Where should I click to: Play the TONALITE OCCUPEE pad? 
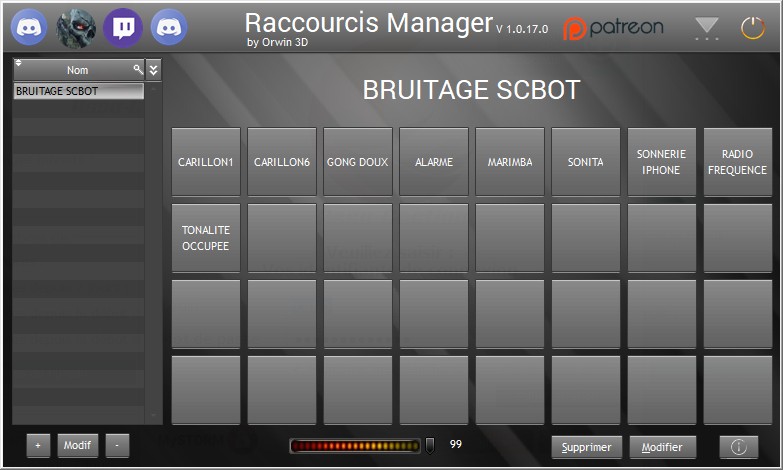click(206, 238)
